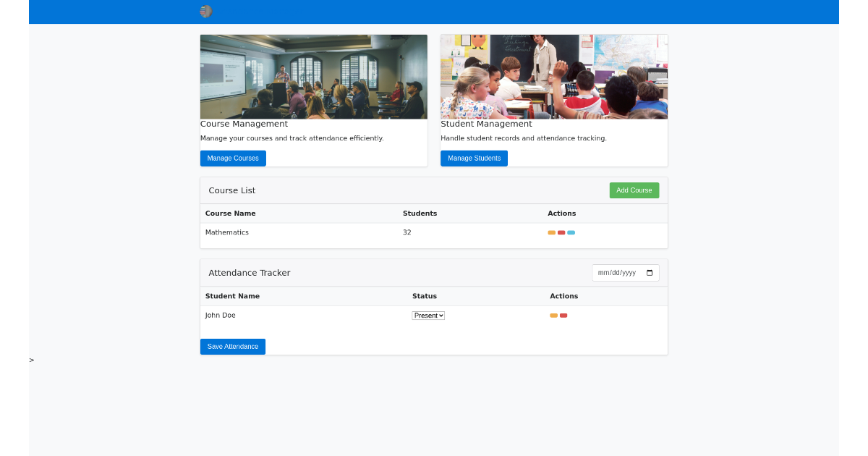Image resolution: width=868 pixels, height=456 pixels.
Task: Click the dropdown arrow next to Present
Action: click(x=441, y=315)
